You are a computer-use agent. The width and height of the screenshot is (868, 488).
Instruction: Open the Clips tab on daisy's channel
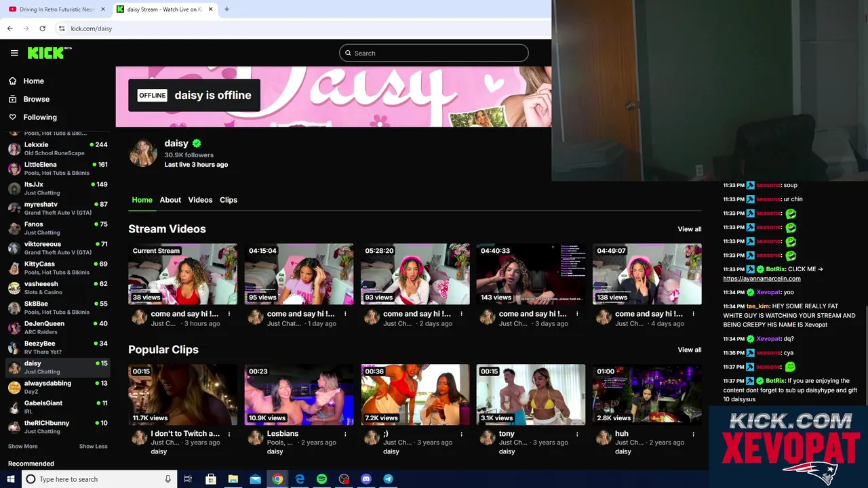click(x=229, y=200)
